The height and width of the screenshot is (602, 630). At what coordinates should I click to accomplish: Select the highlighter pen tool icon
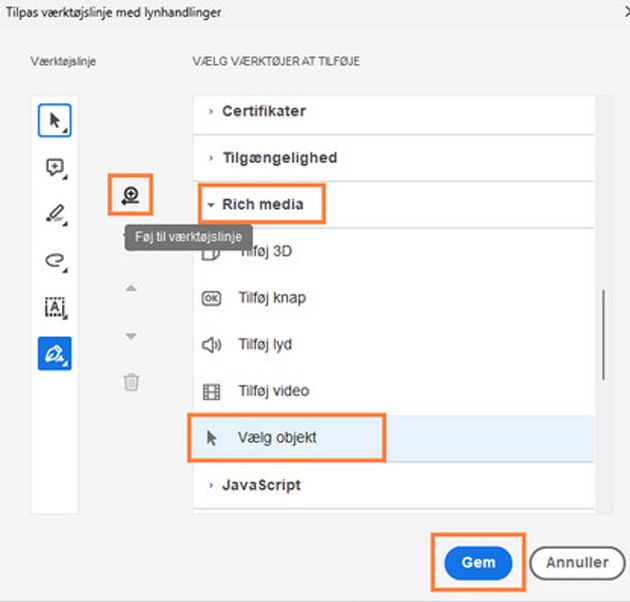(54, 213)
